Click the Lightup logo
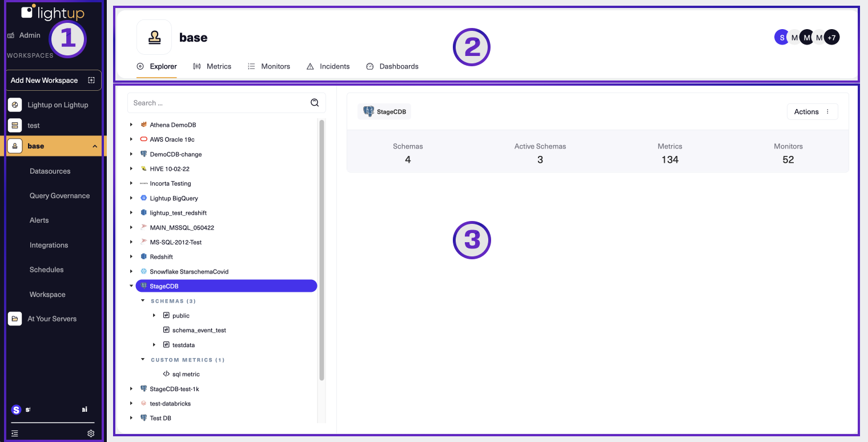The height and width of the screenshot is (442, 868). click(x=52, y=13)
